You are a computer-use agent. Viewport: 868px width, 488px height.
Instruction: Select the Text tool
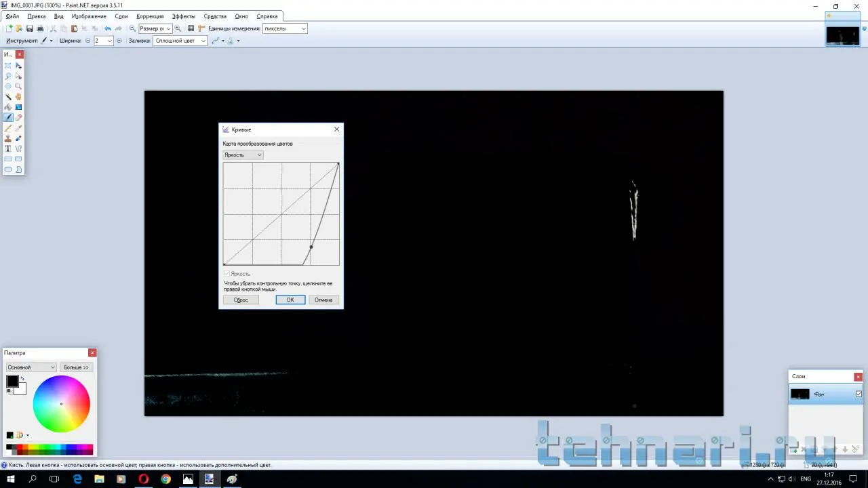click(x=8, y=148)
